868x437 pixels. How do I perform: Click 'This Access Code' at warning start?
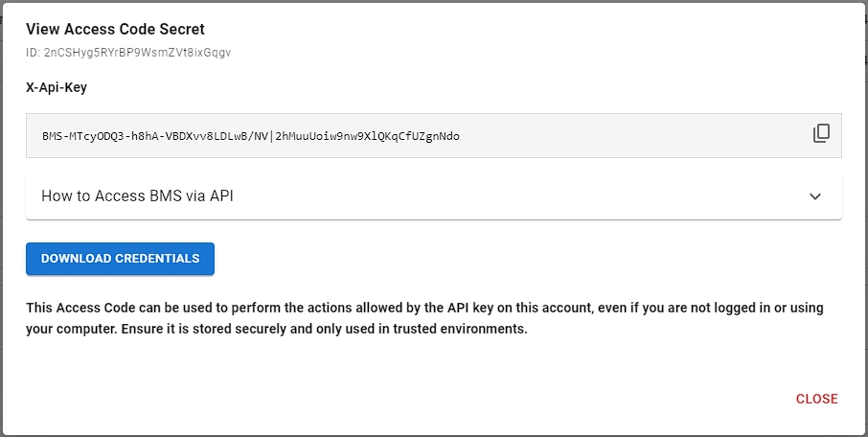tap(77, 309)
